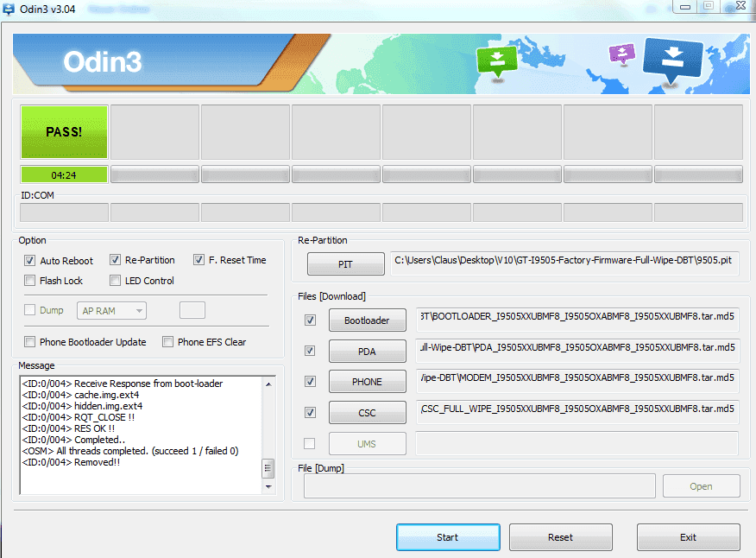Click the 'RQT_CLOSE !!' log line
This screenshot has height=558, width=756.
79,417
